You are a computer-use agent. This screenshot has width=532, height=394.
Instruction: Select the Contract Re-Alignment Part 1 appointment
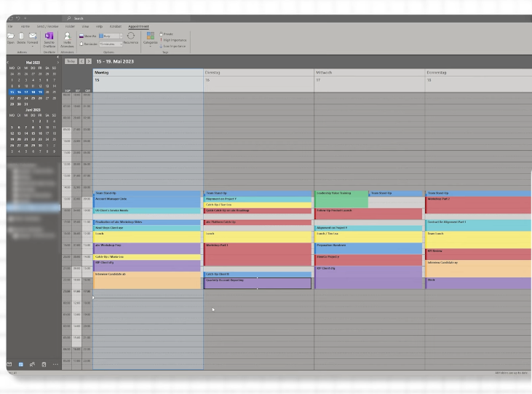point(478,225)
